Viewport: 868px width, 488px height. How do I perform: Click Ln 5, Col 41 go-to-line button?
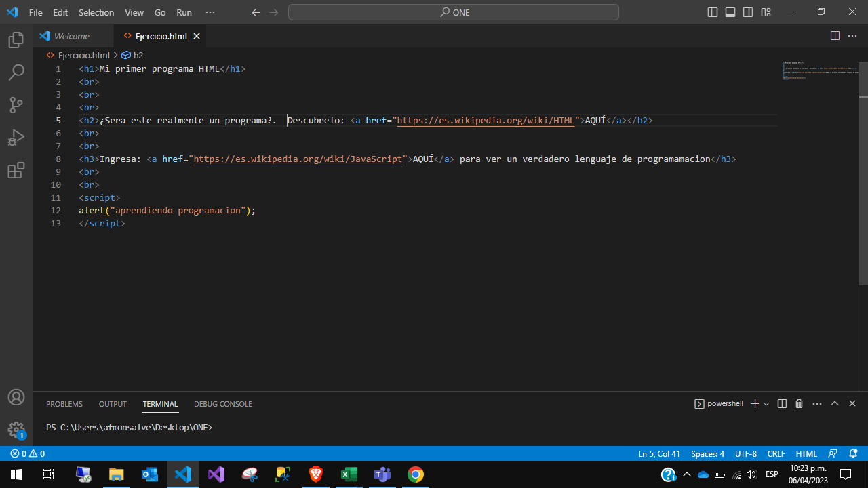tap(659, 454)
